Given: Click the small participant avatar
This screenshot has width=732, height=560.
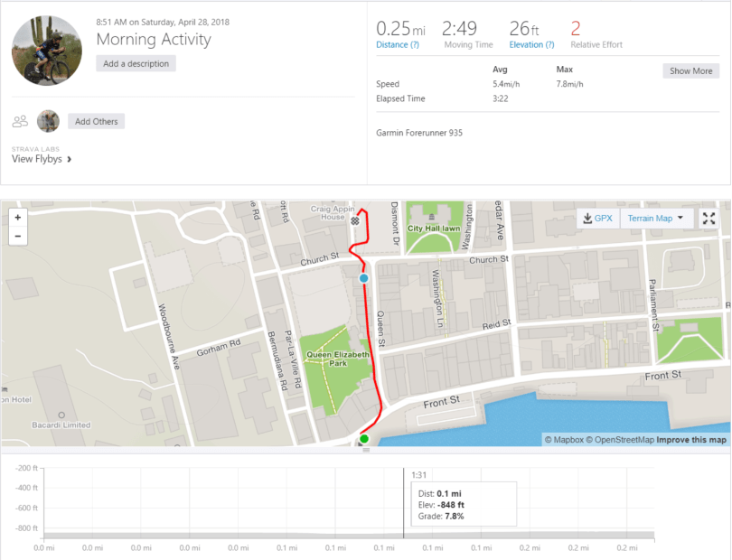Looking at the screenshot, I should click(x=48, y=121).
